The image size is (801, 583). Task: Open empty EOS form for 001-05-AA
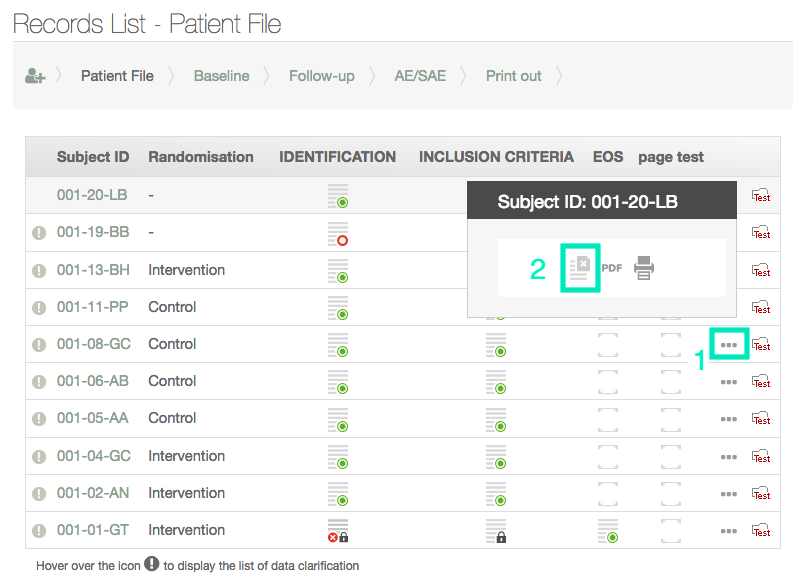[607, 419]
